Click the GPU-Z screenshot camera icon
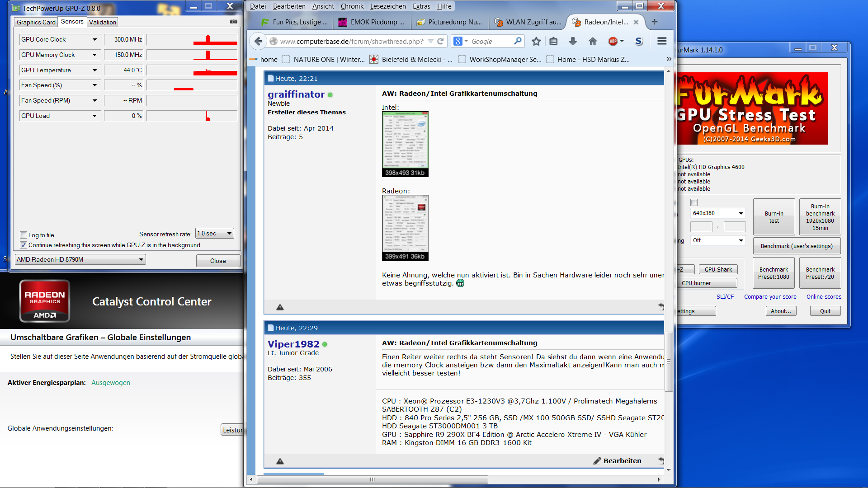The width and height of the screenshot is (868, 488). point(233,22)
